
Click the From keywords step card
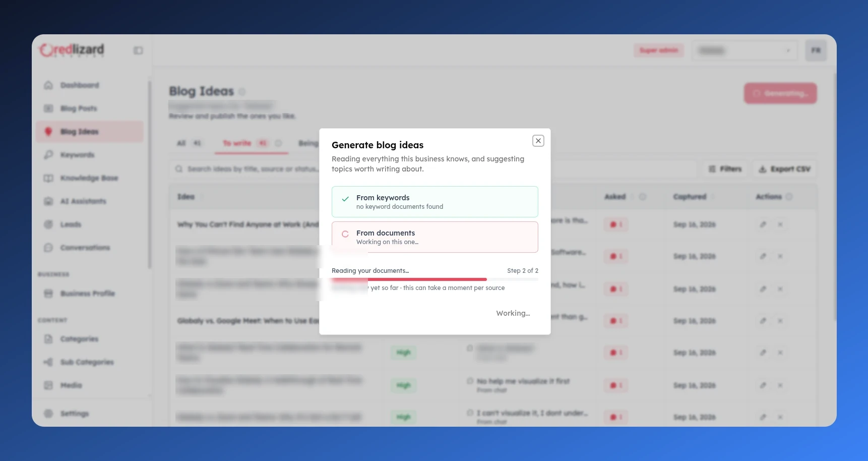click(435, 202)
